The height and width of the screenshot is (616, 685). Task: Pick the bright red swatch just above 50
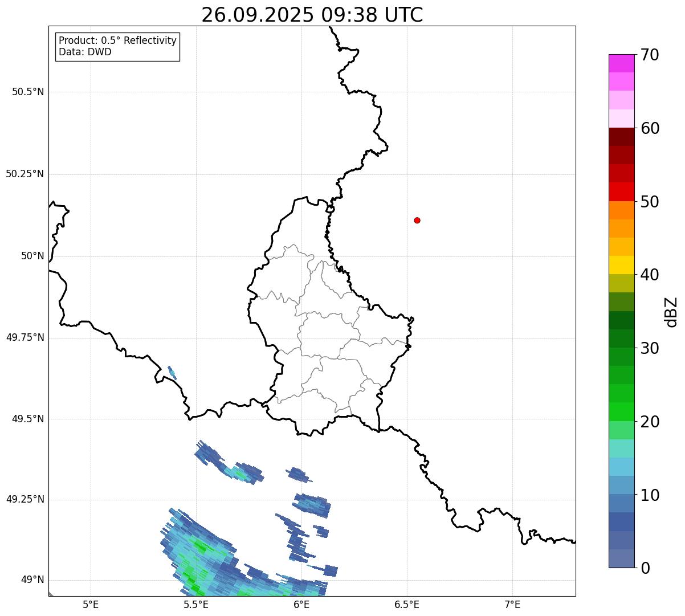pyautogui.click(x=621, y=192)
